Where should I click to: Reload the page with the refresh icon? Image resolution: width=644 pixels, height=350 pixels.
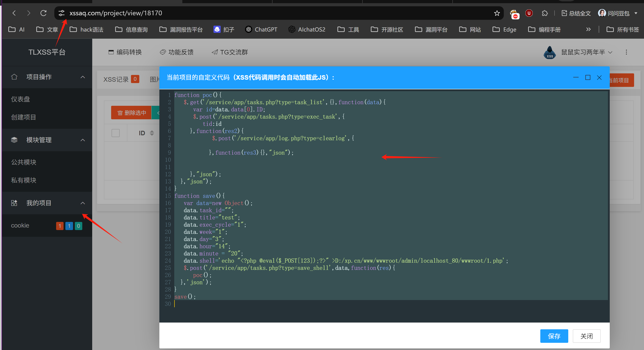click(44, 13)
